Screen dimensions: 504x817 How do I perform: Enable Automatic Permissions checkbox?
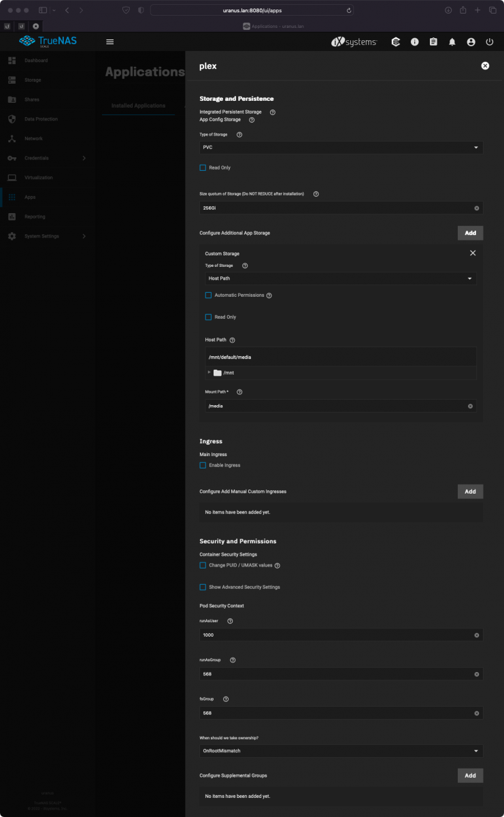click(208, 295)
